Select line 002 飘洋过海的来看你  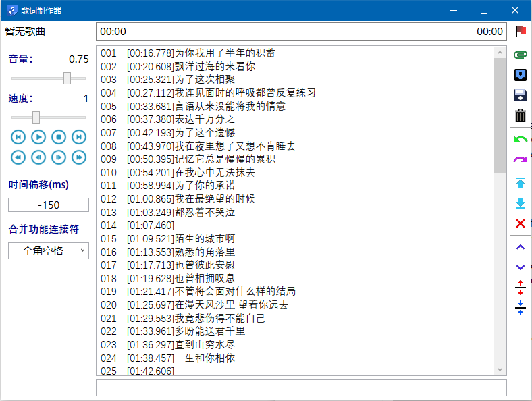point(295,66)
